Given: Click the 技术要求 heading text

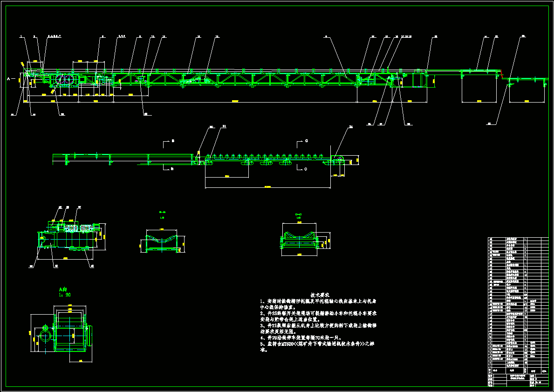Looking at the screenshot, I should [x=320, y=295].
